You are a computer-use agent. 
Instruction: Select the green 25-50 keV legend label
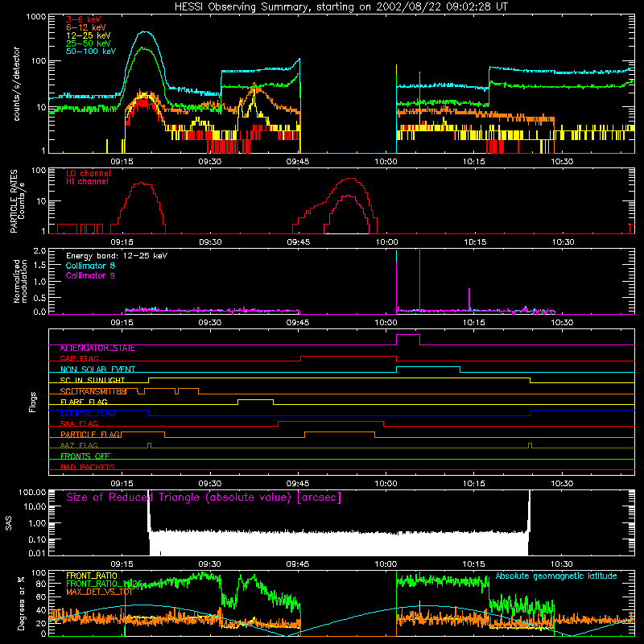[x=89, y=43]
